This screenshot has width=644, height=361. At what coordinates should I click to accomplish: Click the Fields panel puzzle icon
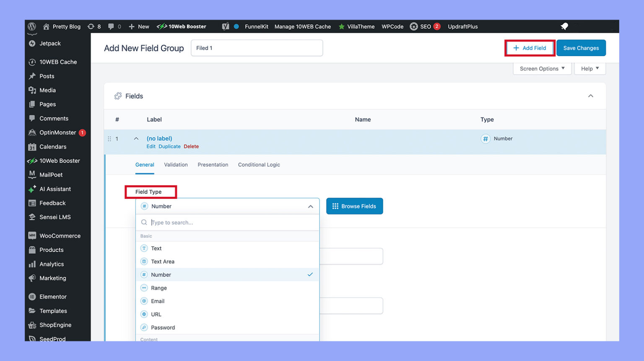118,96
